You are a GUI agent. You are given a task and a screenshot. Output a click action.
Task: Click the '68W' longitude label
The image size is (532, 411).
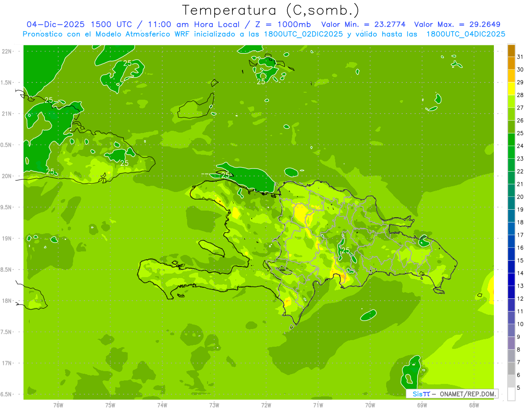tap(474, 405)
